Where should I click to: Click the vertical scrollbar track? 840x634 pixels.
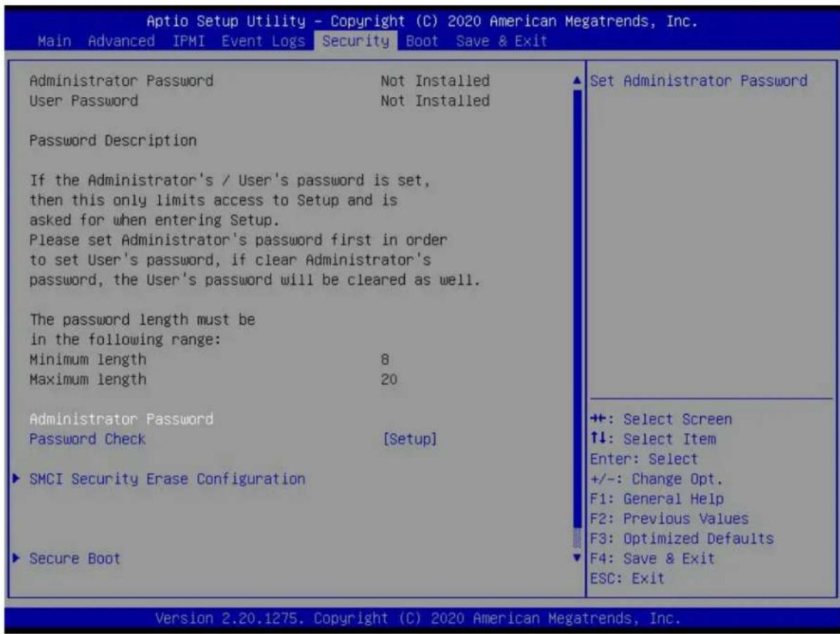(x=577, y=319)
